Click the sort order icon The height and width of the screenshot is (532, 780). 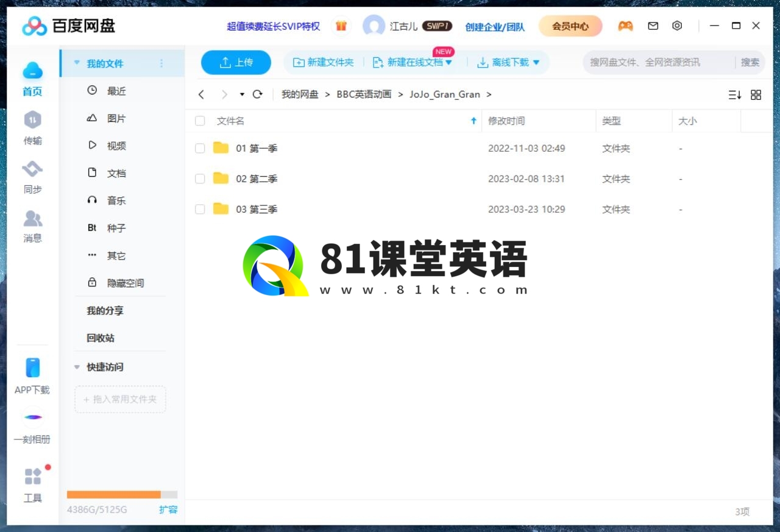(x=735, y=94)
